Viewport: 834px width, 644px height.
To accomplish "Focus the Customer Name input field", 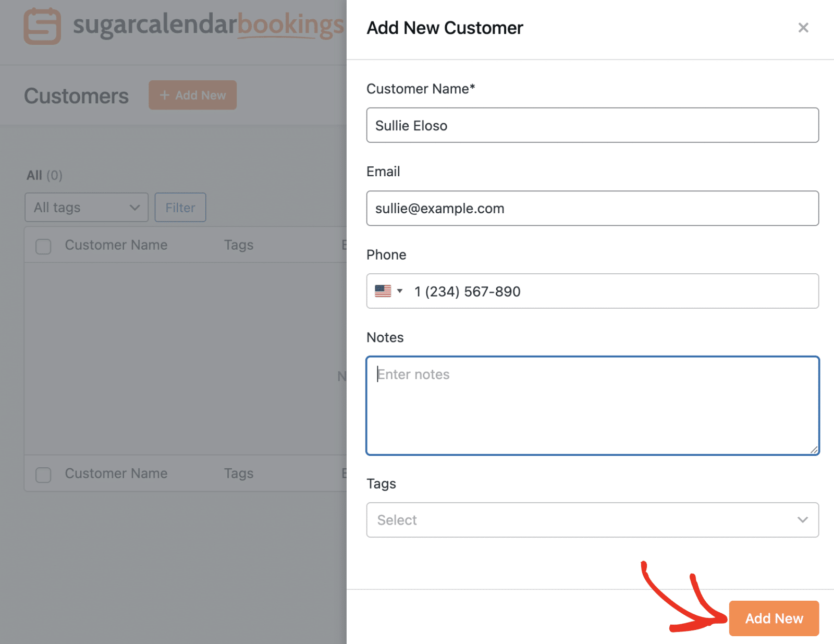I will click(592, 125).
